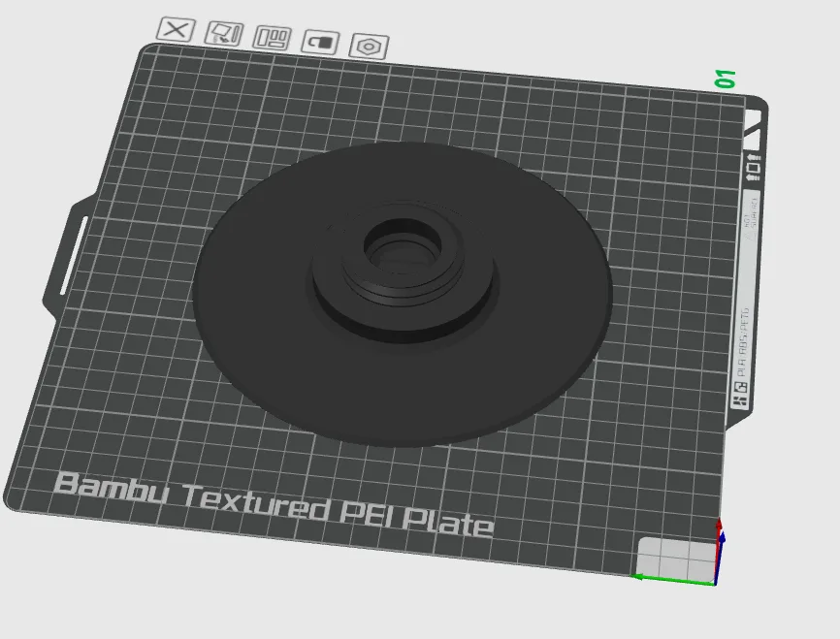Remove the plate with the X icon
Image resolution: width=840 pixels, height=639 pixels.
176,29
